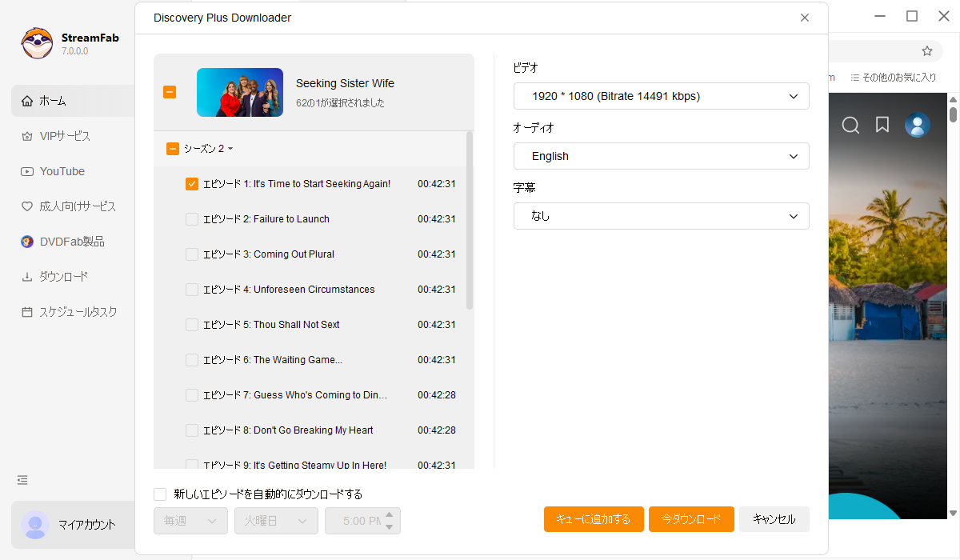Click the star favorite icon in address bar
Screen dimensions: 960x560
(x=927, y=51)
